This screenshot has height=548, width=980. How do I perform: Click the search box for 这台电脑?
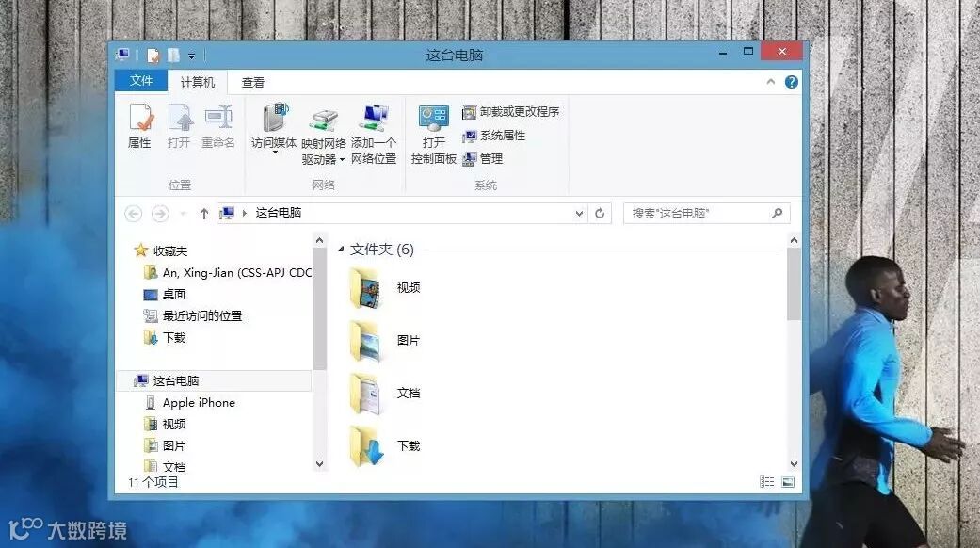pyautogui.click(x=707, y=214)
